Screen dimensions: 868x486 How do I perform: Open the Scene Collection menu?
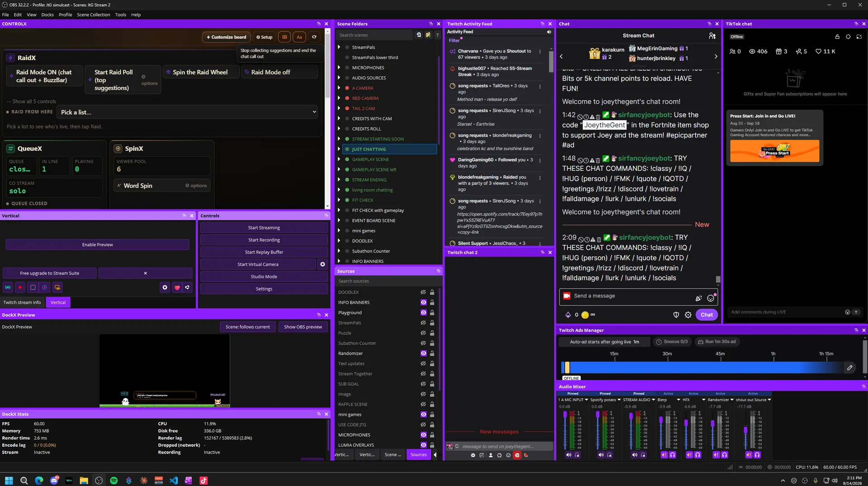pos(93,14)
